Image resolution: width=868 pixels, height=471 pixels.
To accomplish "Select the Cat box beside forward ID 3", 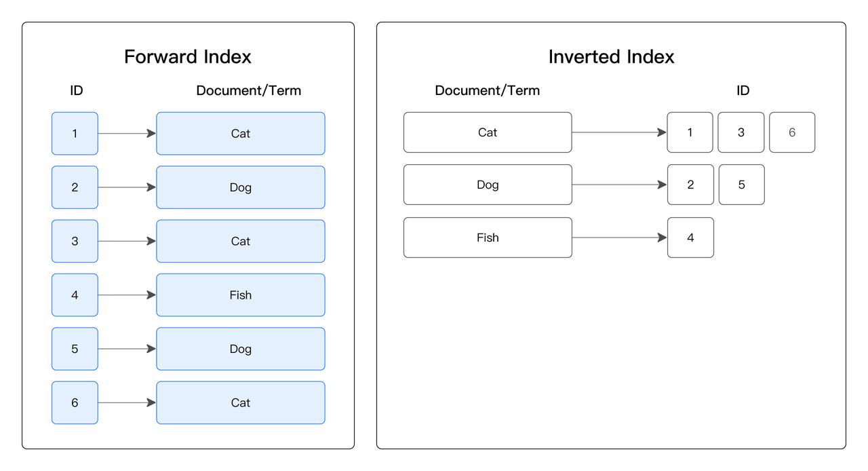I will coord(241,241).
